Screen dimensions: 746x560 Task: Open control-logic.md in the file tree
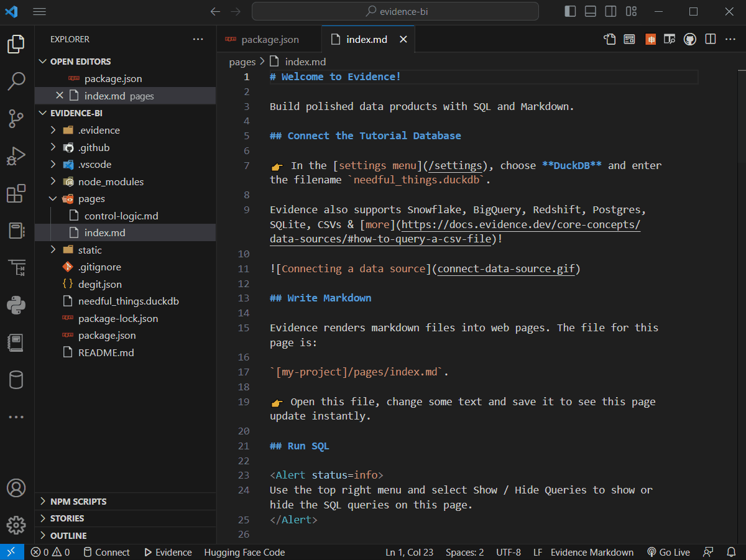point(126,216)
